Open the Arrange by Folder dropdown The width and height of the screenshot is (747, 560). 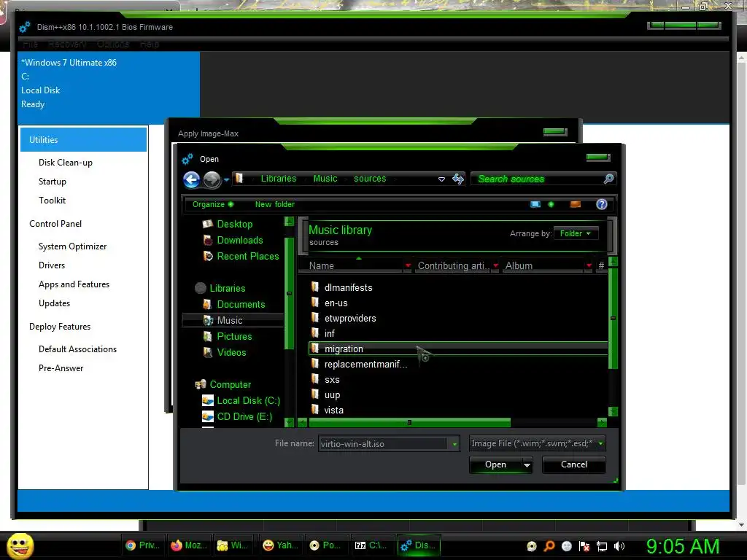coord(576,233)
